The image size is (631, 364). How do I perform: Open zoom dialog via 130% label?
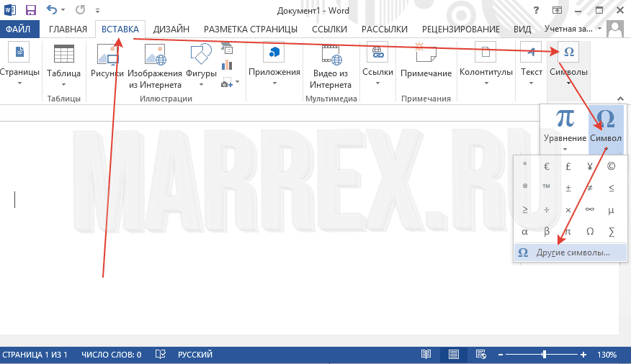click(607, 355)
